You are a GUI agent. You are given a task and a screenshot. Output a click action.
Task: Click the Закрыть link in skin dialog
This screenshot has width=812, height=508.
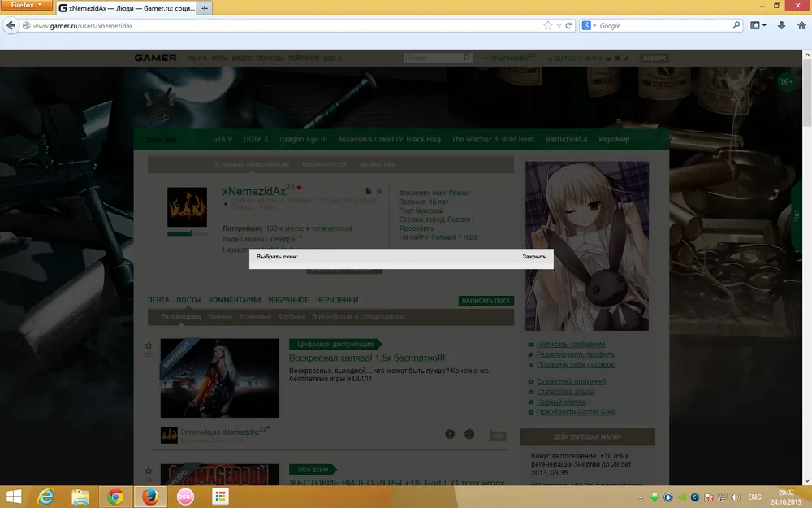533,257
